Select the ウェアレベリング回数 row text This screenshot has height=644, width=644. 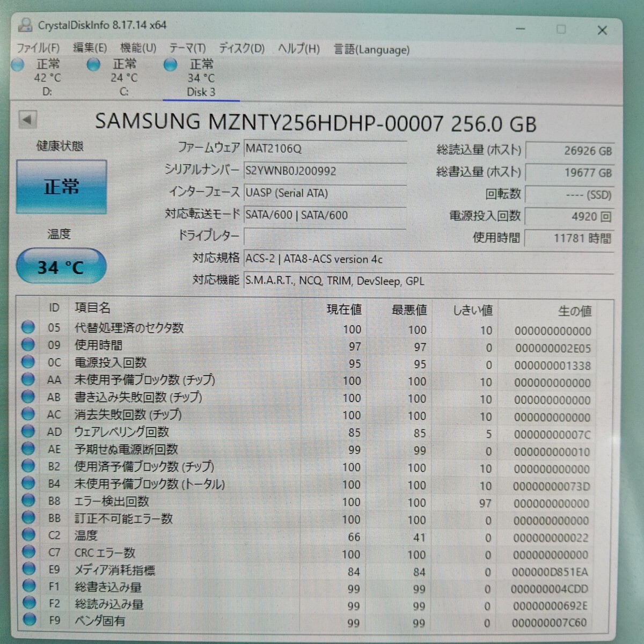point(122,431)
